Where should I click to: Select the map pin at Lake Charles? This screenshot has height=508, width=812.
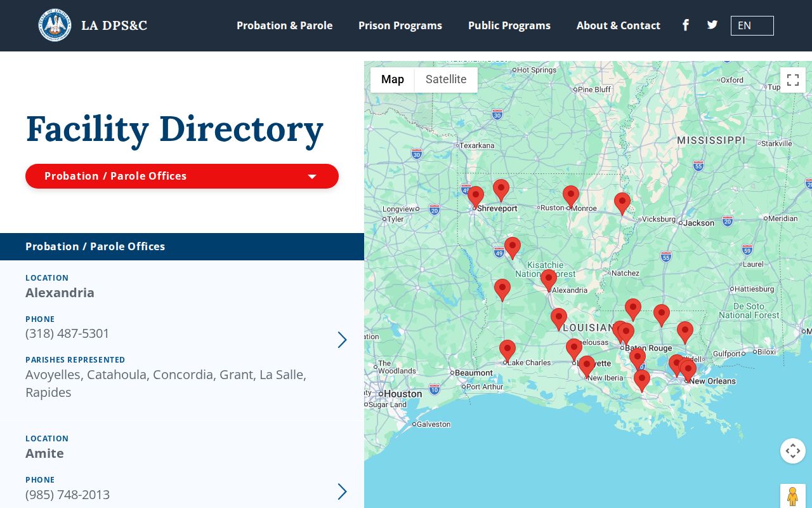pyautogui.click(x=507, y=351)
